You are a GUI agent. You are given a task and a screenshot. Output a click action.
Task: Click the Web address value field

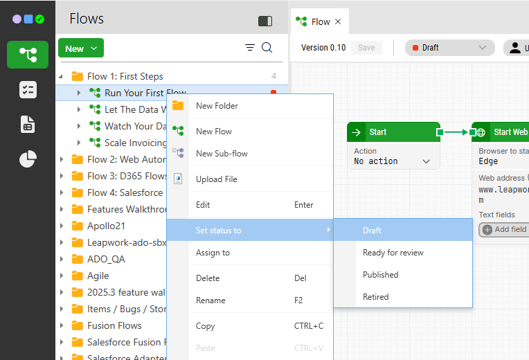pyautogui.click(x=503, y=195)
